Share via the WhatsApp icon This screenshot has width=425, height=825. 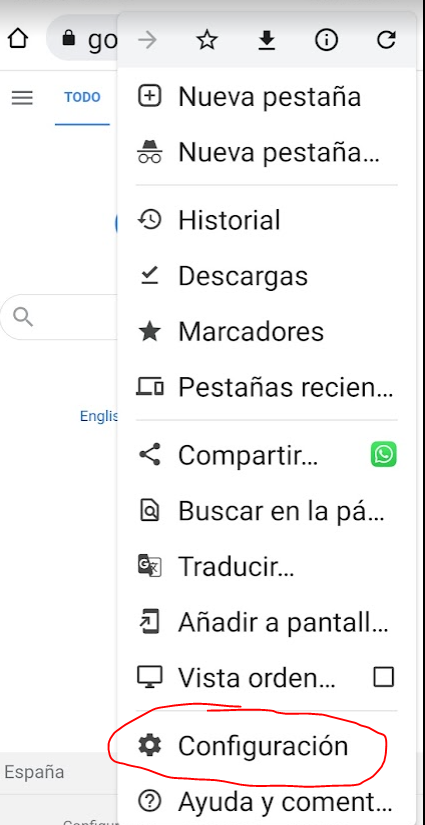click(383, 455)
